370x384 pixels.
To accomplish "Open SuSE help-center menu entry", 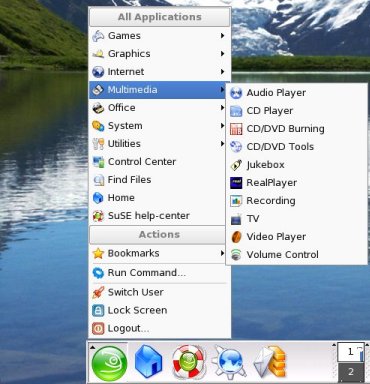I will [x=157, y=216].
